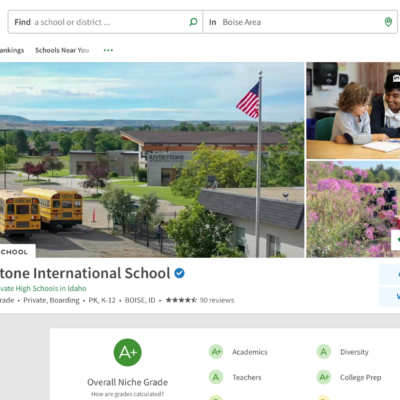Click the green search magnifier icon
The width and height of the screenshot is (400, 400).
193,22
